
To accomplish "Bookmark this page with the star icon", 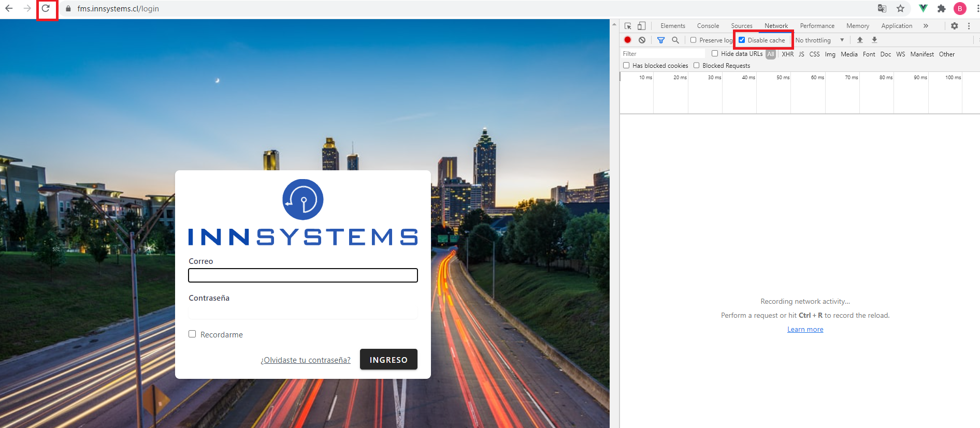I will point(901,9).
